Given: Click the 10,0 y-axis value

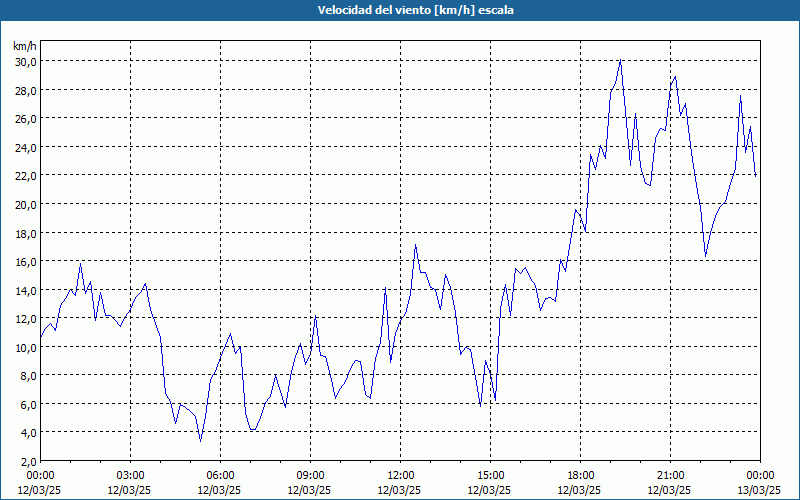Looking at the screenshot, I should tap(26, 347).
